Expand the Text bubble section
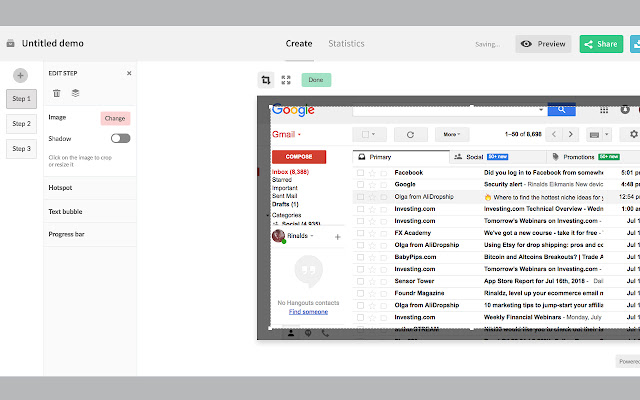The width and height of the screenshot is (640, 400). pos(90,211)
